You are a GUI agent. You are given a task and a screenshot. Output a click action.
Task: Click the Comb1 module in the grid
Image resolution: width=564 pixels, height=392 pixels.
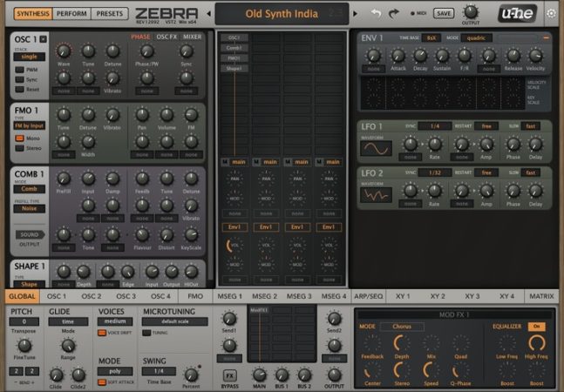pos(234,47)
